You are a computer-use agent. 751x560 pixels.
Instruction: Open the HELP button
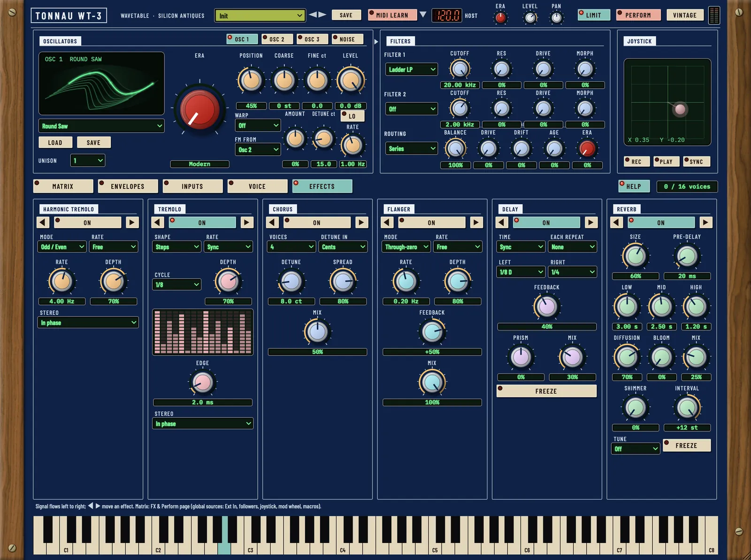click(x=634, y=186)
